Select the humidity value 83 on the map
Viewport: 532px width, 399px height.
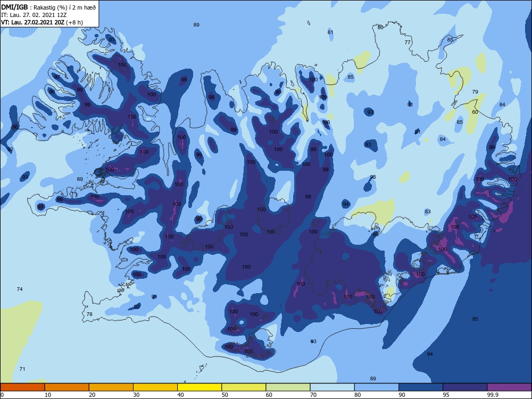[x=428, y=211]
